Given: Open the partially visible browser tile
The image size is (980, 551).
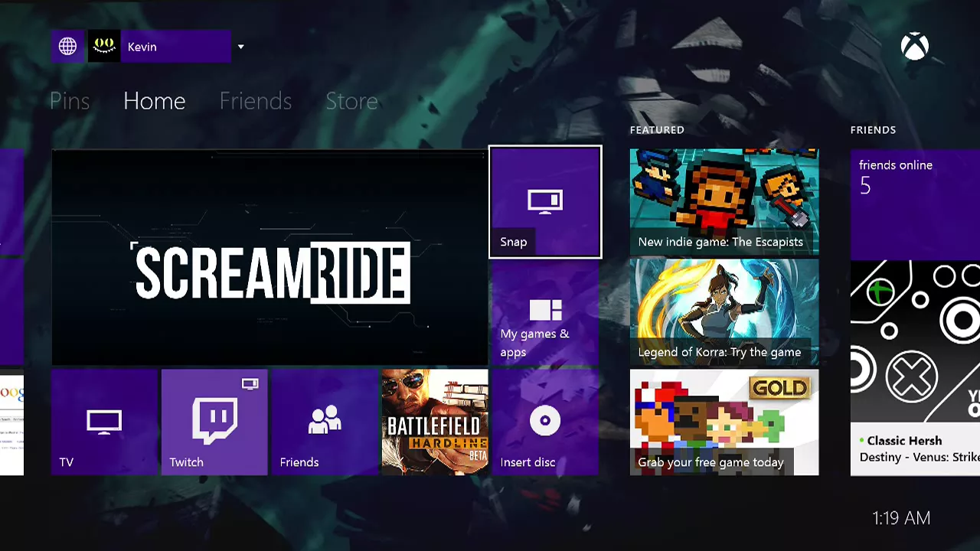Looking at the screenshot, I should pos(11,422).
